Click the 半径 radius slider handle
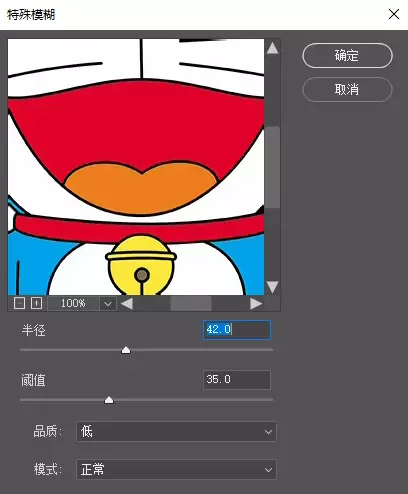Image resolution: width=408 pixels, height=494 pixels. 126,350
